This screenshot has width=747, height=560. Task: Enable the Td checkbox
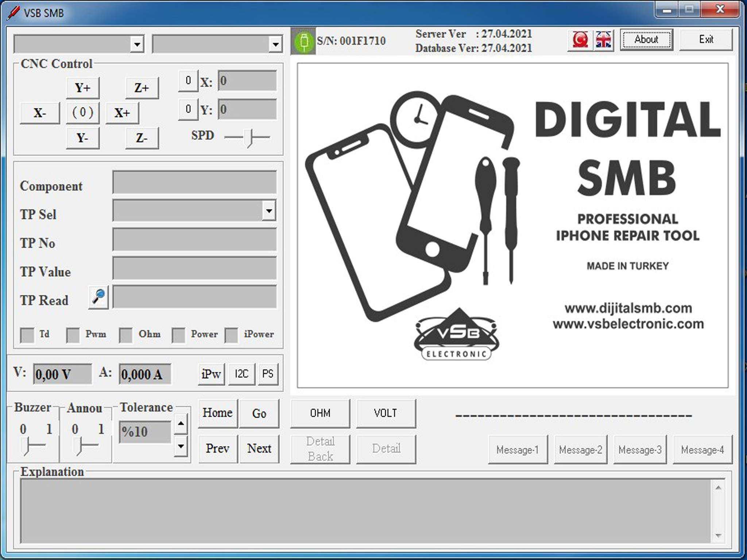[x=27, y=335]
